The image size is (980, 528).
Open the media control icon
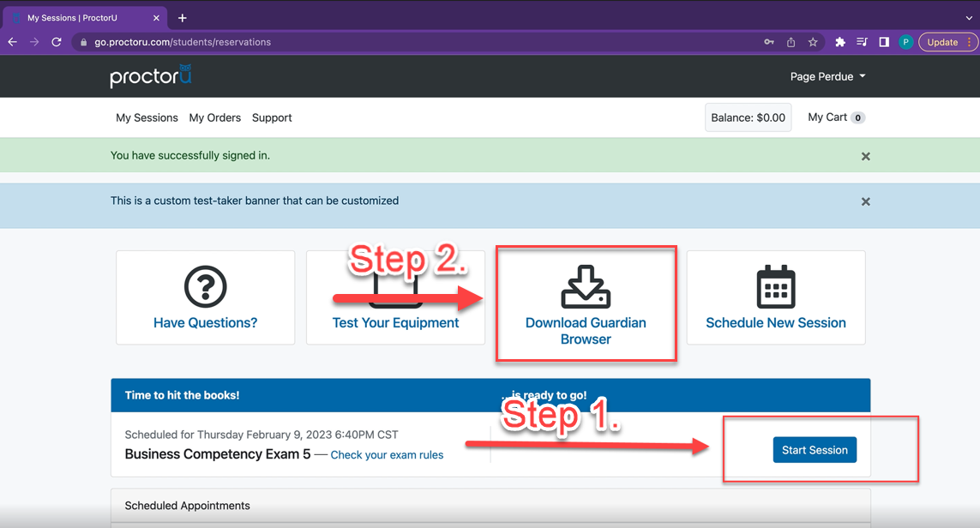(x=862, y=42)
